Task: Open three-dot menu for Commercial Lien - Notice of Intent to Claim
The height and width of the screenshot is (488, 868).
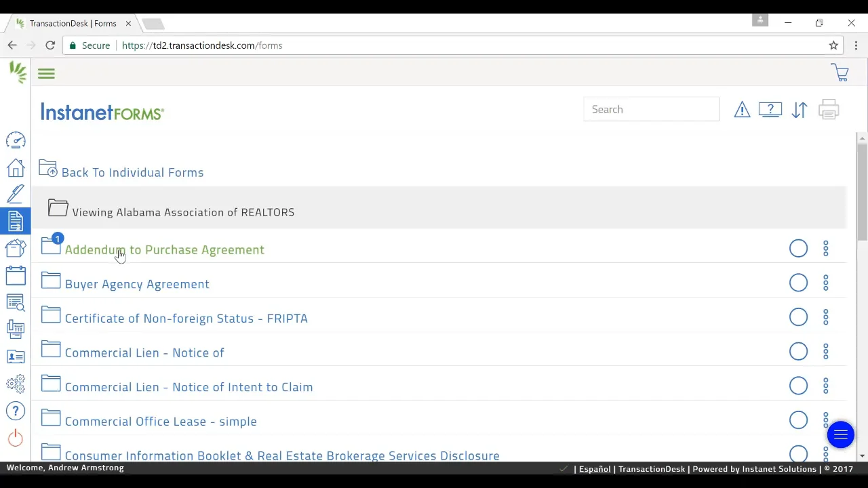Action: (x=826, y=386)
